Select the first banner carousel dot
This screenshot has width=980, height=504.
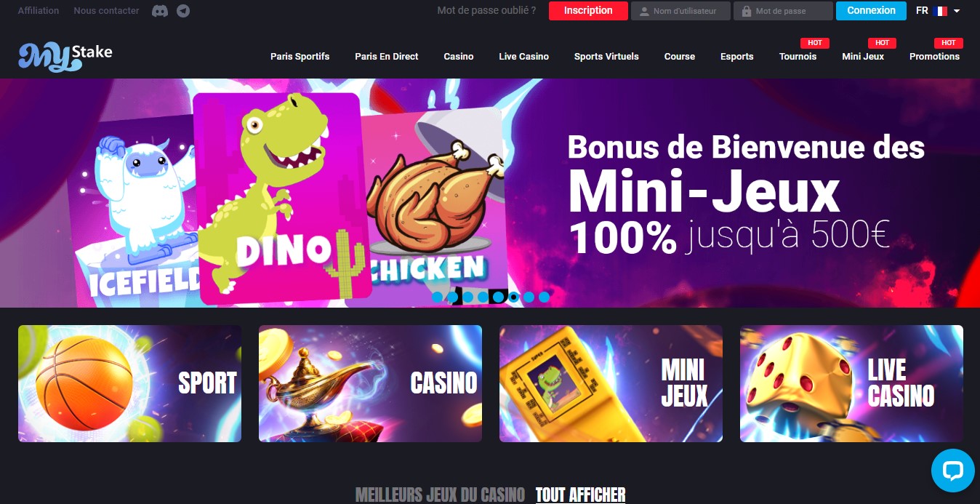[438, 297]
